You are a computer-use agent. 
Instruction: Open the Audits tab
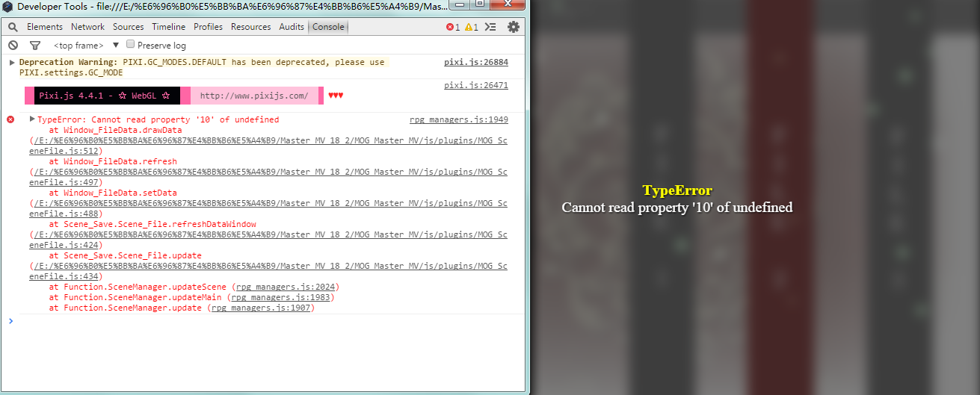[292, 27]
